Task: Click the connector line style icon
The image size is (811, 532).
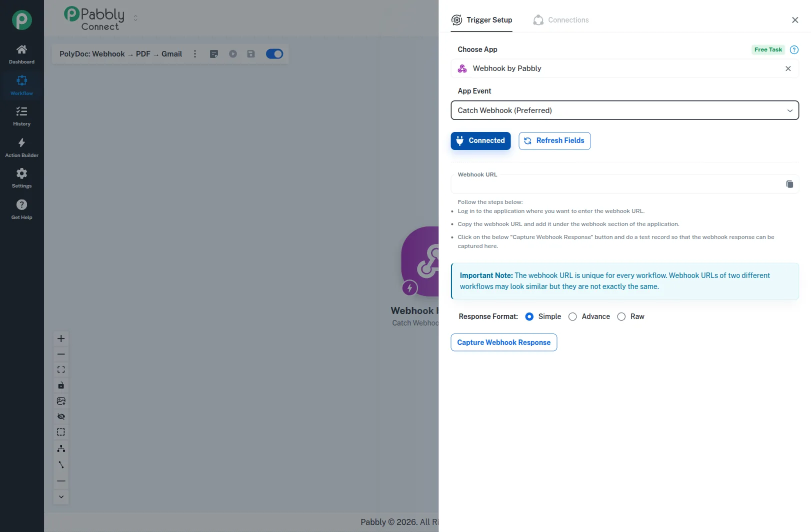Action: 61,464
